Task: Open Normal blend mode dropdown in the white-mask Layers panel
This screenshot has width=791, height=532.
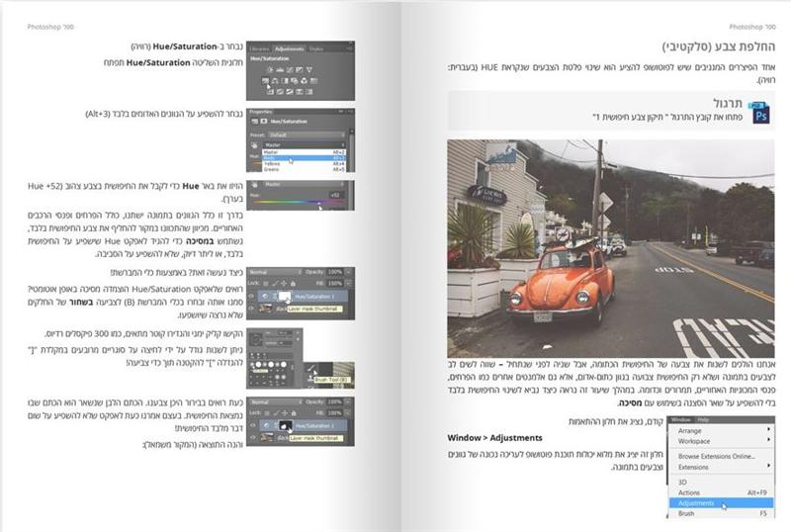Action: pyautogui.click(x=275, y=272)
